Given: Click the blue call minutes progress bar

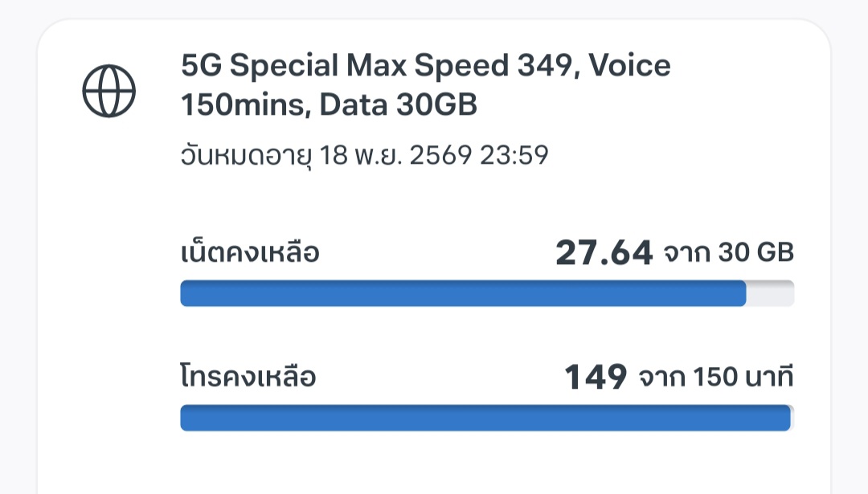Looking at the screenshot, I should pyautogui.click(x=485, y=418).
